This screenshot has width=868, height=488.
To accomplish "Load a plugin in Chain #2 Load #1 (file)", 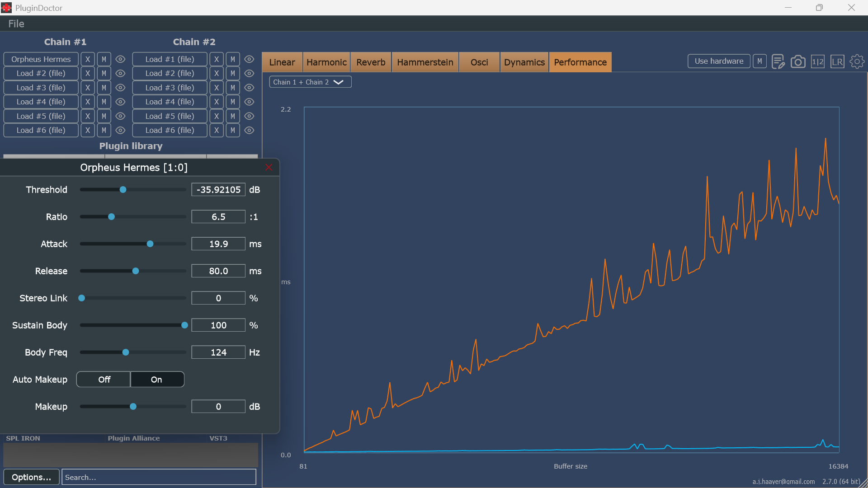I will (170, 59).
